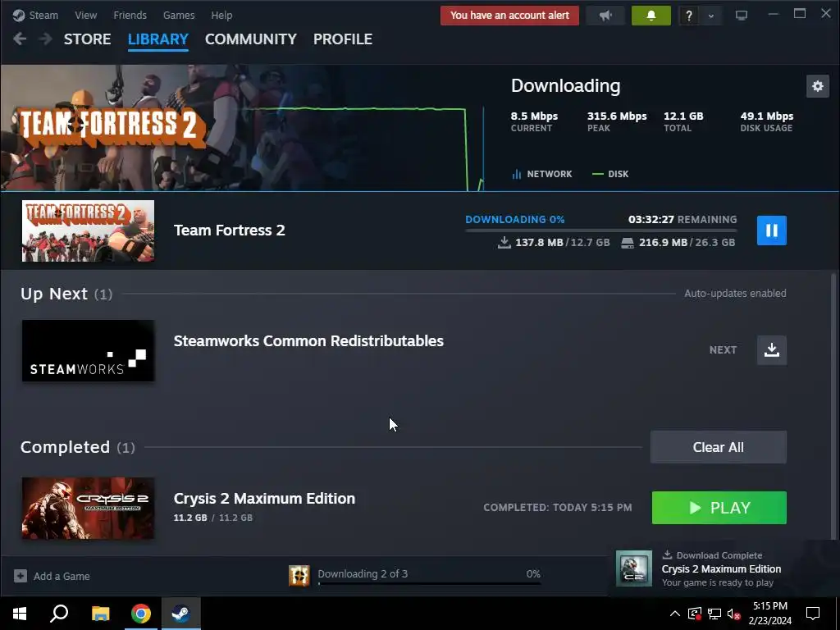Play Crysis 2 Maximum Edition
The image size is (840, 630).
point(719,507)
